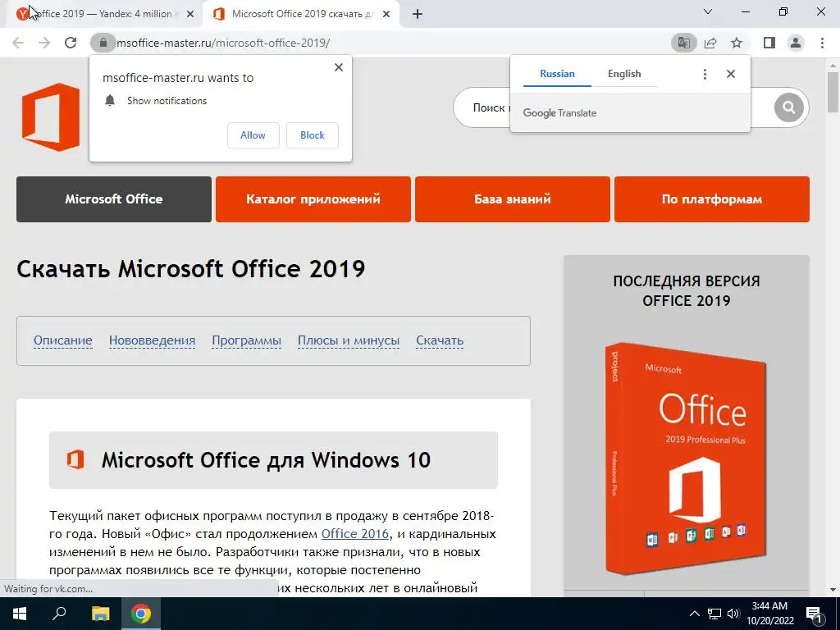Open translate options three-dot menu
Screen dimensions: 840x630
pos(705,75)
